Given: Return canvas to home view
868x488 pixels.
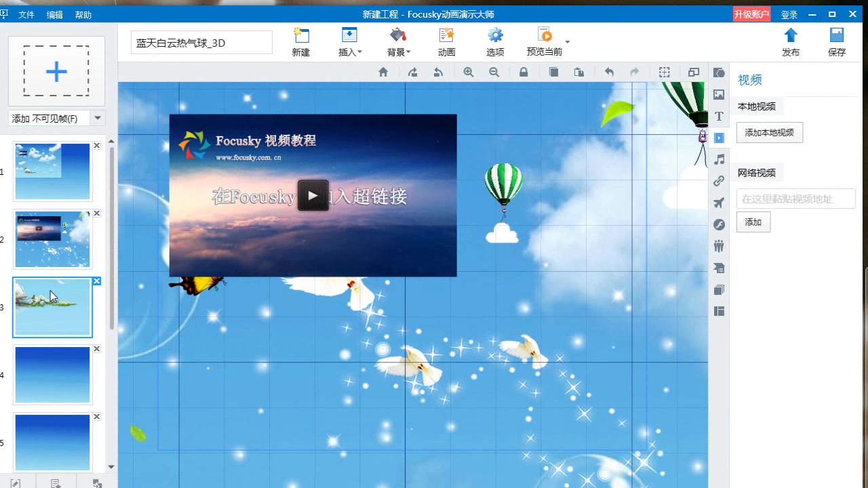Looking at the screenshot, I should [383, 73].
